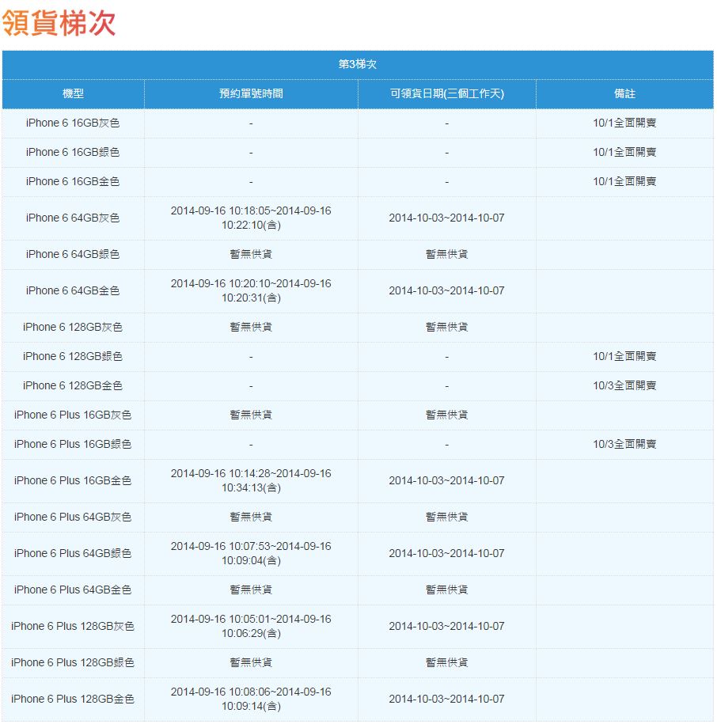The height and width of the screenshot is (728, 717).
Task: Click 10/1全面開賣 note for iPhone 6 128GB銀色
Action: (x=624, y=357)
